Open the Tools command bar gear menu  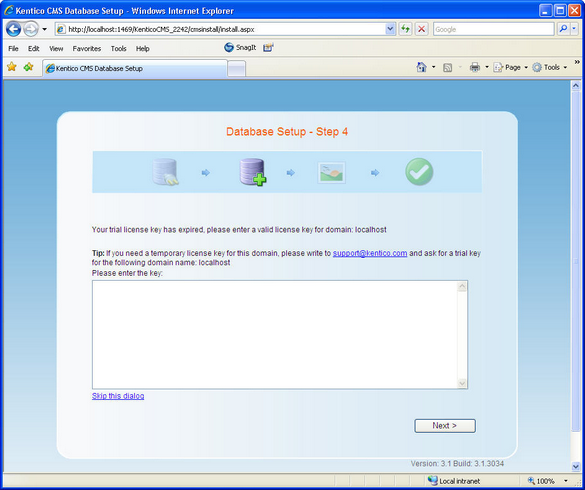click(550, 67)
